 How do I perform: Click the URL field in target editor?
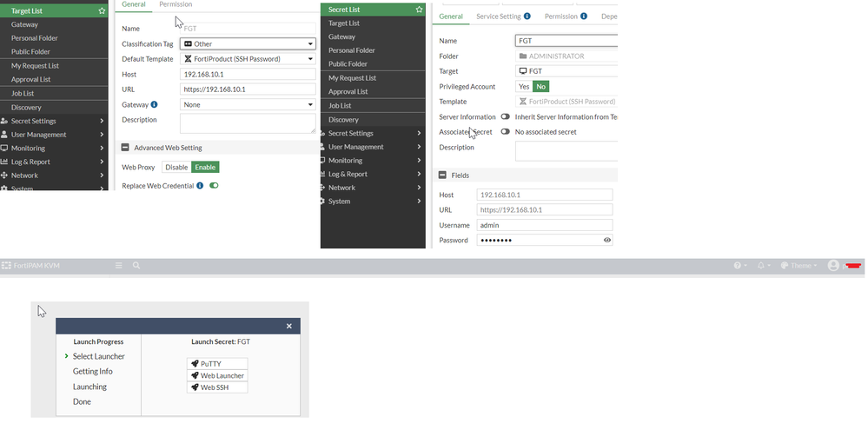pyautogui.click(x=248, y=89)
